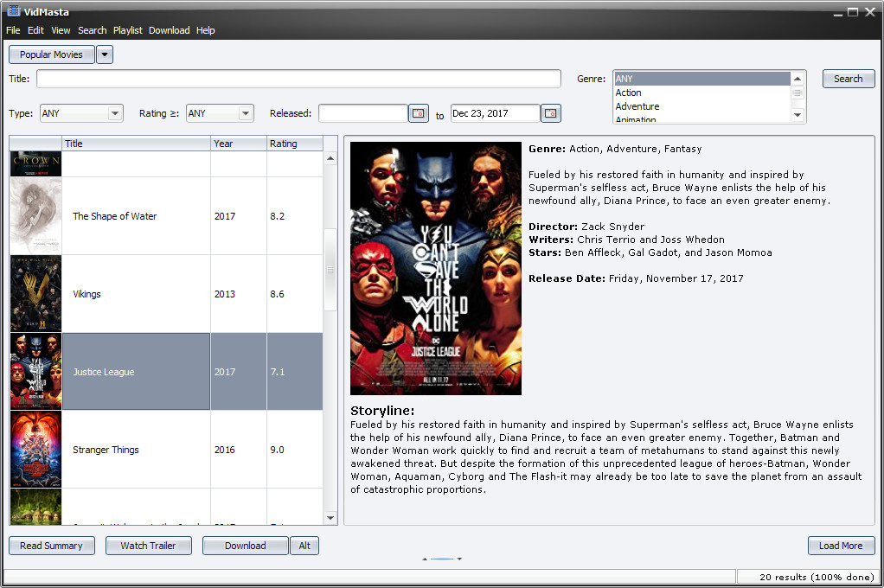
Task: Select ANY in the Genre list
Action: click(701, 79)
